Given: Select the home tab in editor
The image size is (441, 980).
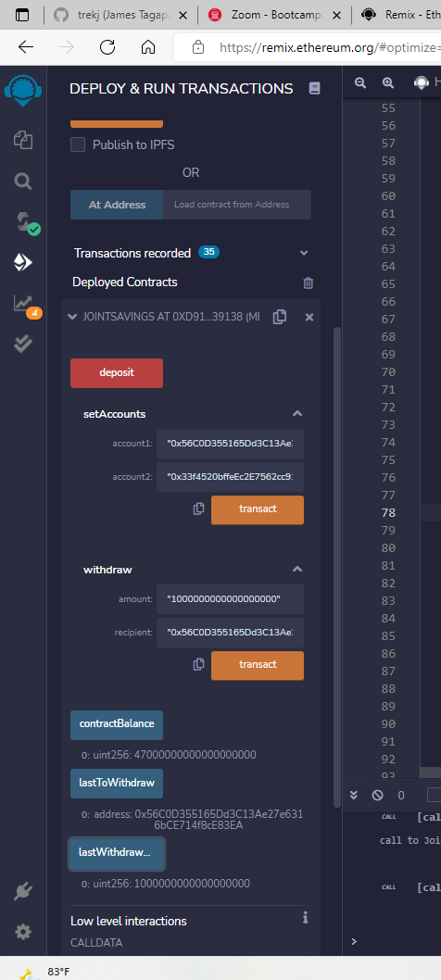Looking at the screenshot, I should coord(427,82).
